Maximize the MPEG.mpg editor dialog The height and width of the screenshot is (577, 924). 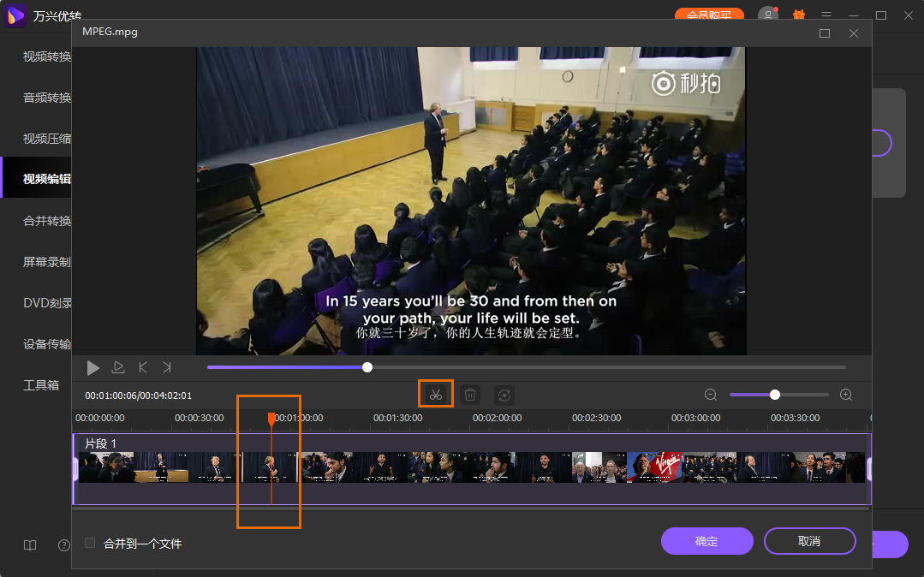[x=825, y=33]
